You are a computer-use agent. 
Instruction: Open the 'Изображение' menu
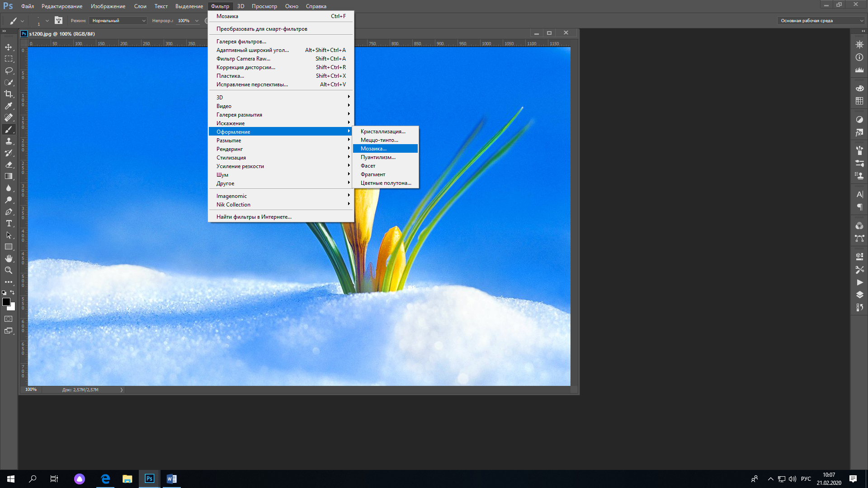pyautogui.click(x=108, y=6)
